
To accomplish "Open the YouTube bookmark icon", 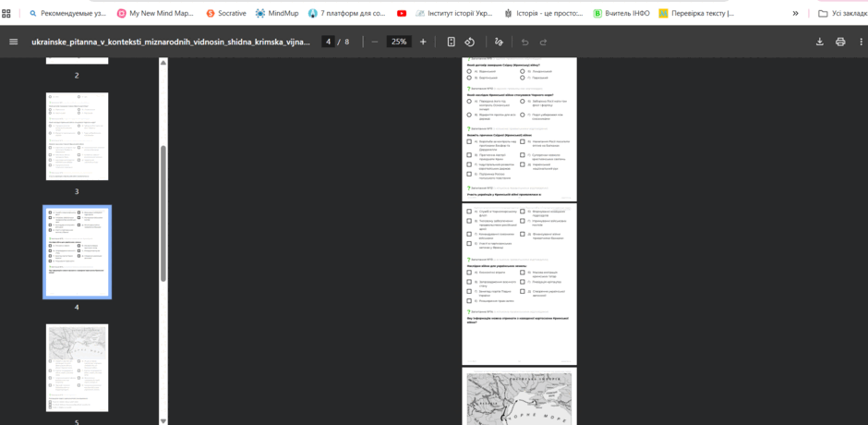I will coord(402,13).
